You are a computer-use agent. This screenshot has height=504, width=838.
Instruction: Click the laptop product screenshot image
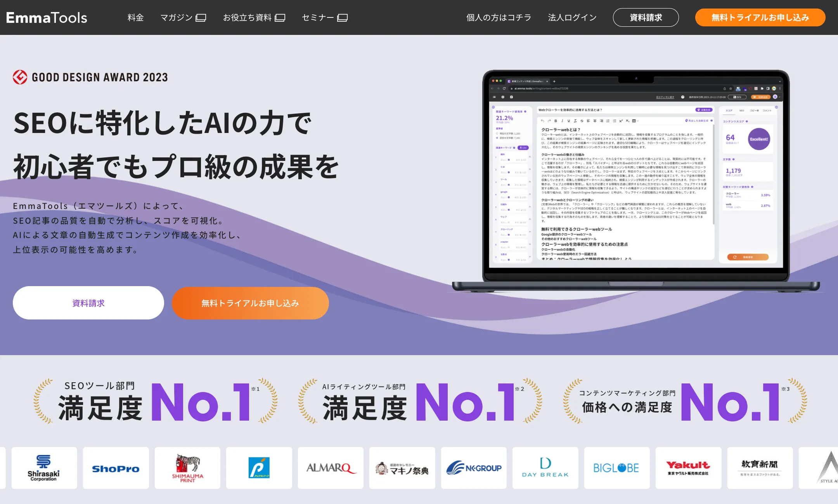tap(636, 180)
